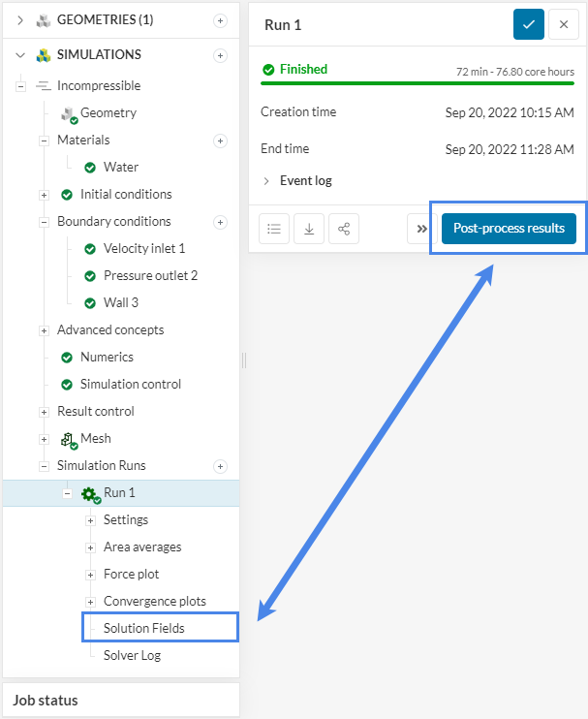Close the Run 1 panel
Viewport: 588px width, 719px height.
point(564,25)
